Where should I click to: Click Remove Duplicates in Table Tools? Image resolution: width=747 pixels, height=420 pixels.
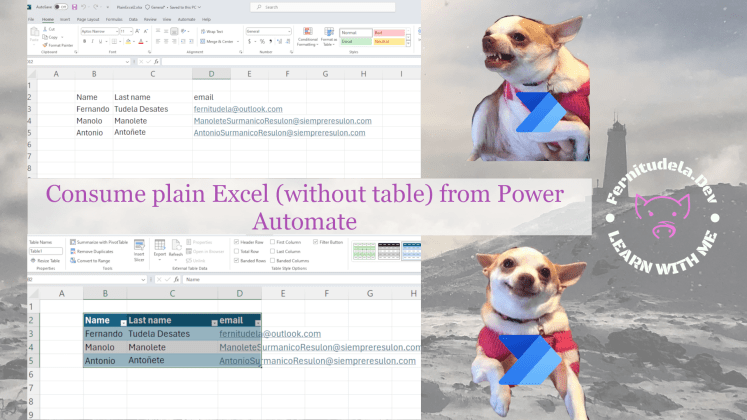coord(91,251)
